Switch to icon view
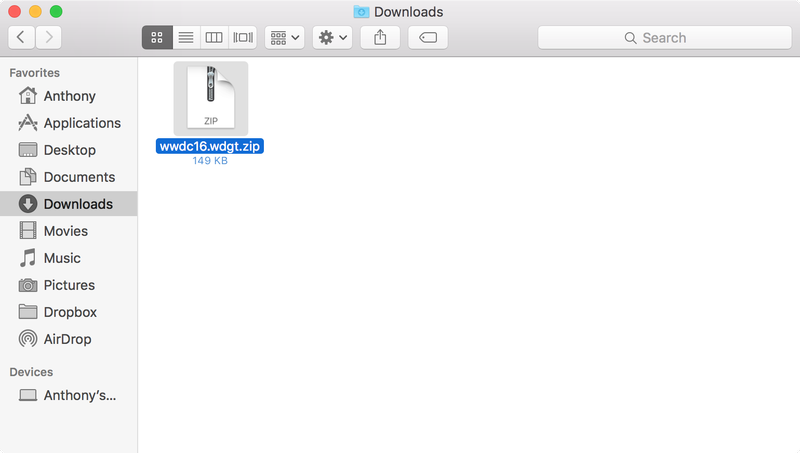 point(157,37)
